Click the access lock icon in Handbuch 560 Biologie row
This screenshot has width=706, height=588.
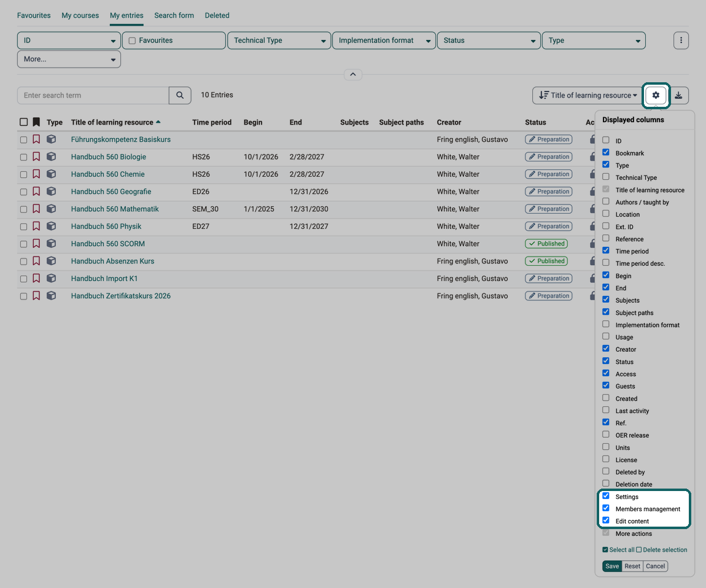[x=592, y=157]
